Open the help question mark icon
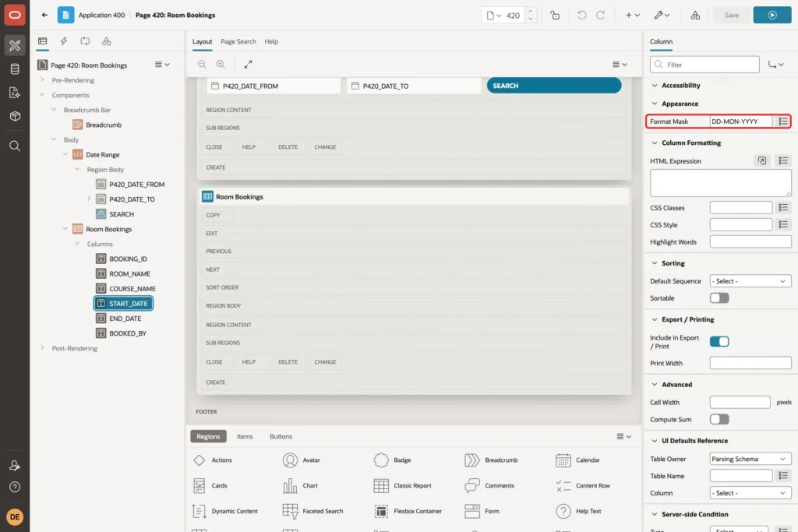 tap(15, 488)
